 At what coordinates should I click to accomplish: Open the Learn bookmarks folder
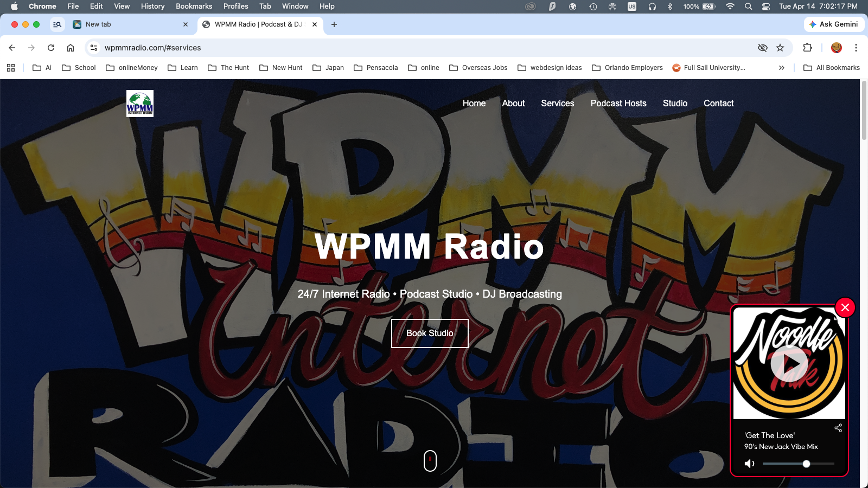pyautogui.click(x=183, y=68)
